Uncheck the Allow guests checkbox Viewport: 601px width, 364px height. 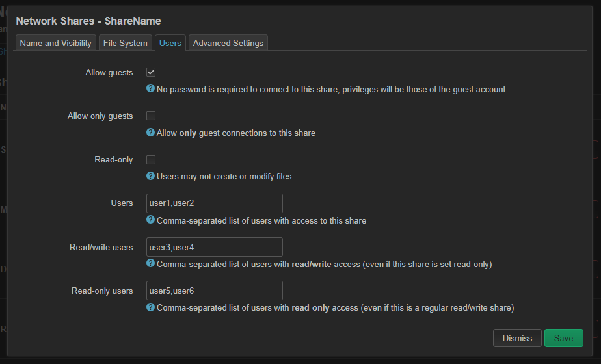pos(151,72)
